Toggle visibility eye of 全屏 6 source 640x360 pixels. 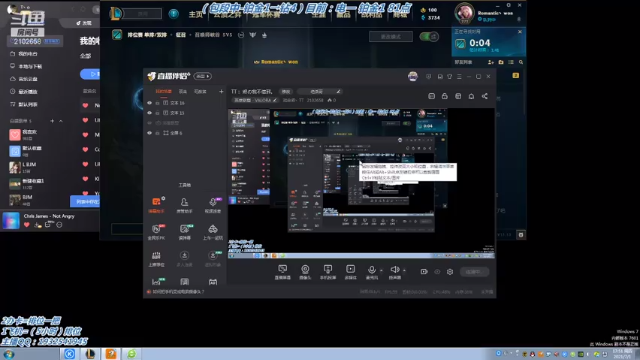coord(149,133)
